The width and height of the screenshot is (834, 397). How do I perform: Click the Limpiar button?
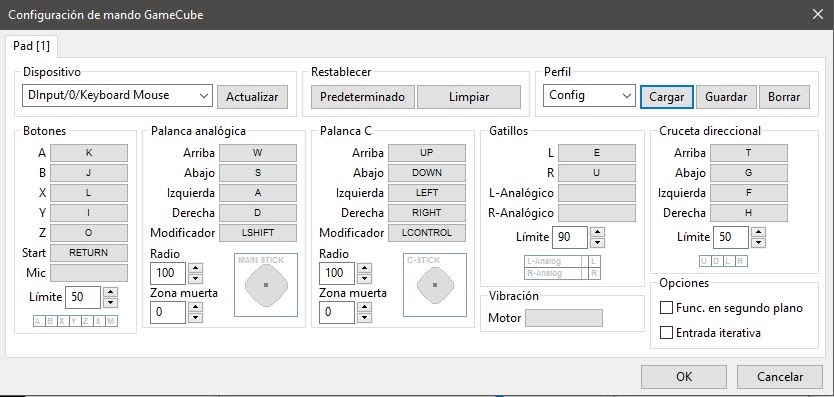tap(469, 97)
